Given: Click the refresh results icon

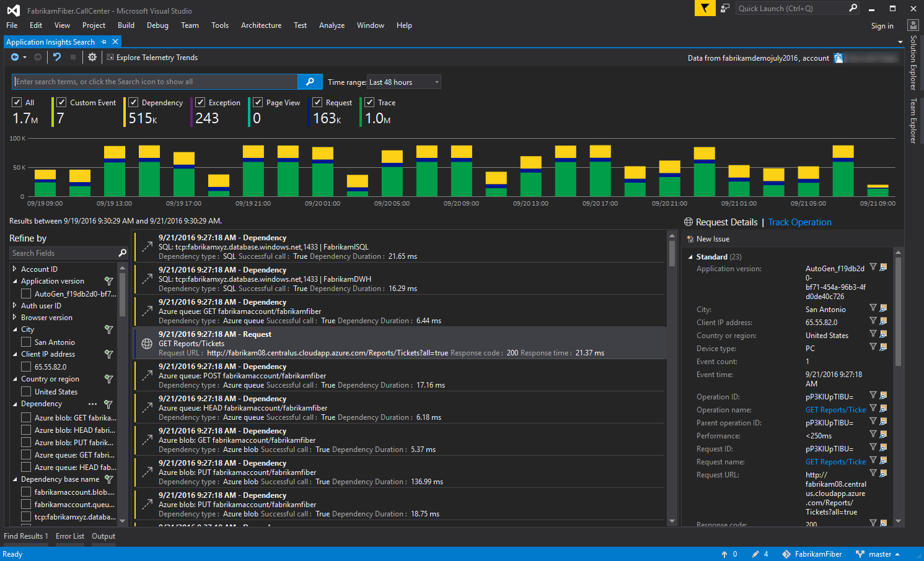Looking at the screenshot, I should [57, 57].
